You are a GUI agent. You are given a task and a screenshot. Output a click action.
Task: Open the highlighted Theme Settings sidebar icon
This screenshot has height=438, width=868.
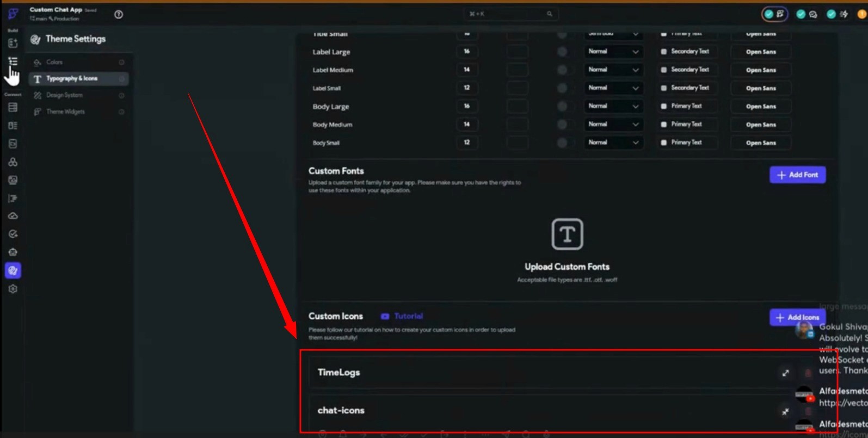[13, 270]
